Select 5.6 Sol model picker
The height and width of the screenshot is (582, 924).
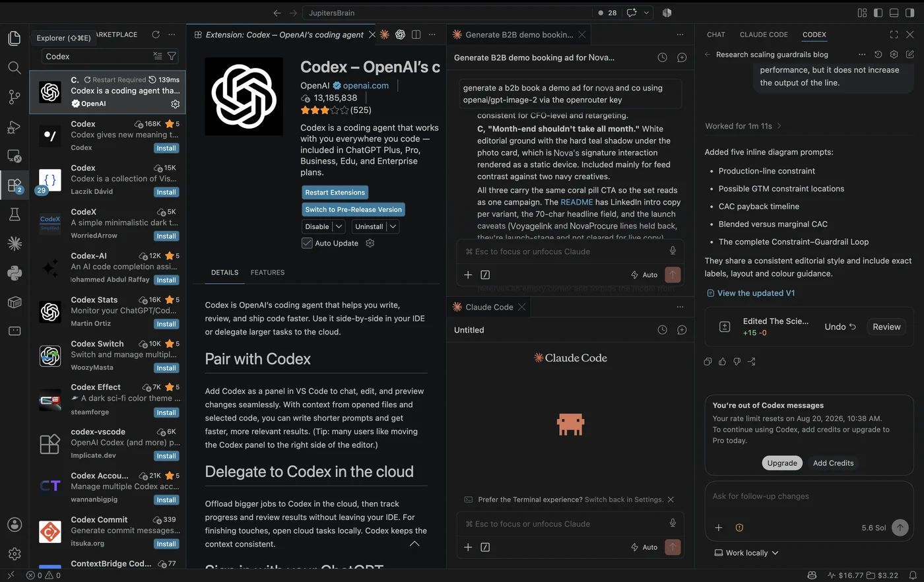[873, 528]
